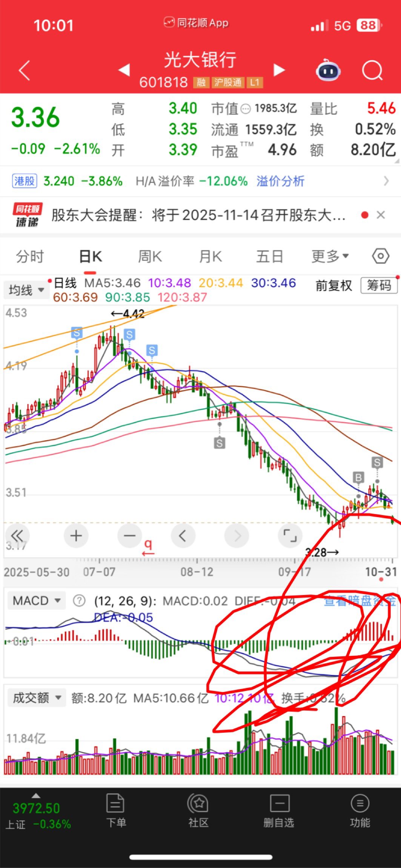Image resolution: width=401 pixels, height=868 pixels.
Task: Expand the 上证 index ticker arrow
Action: point(36,796)
